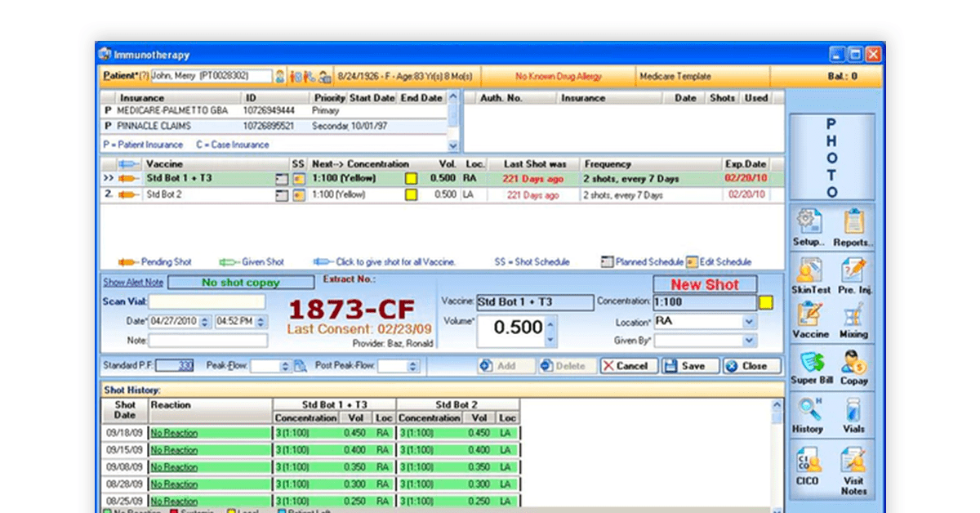This screenshot has height=513, width=980.
Task: Click the Save button
Action: tap(689, 366)
